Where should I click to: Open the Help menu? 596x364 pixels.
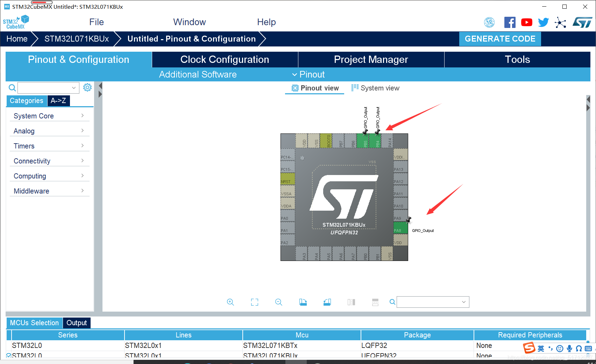click(267, 22)
